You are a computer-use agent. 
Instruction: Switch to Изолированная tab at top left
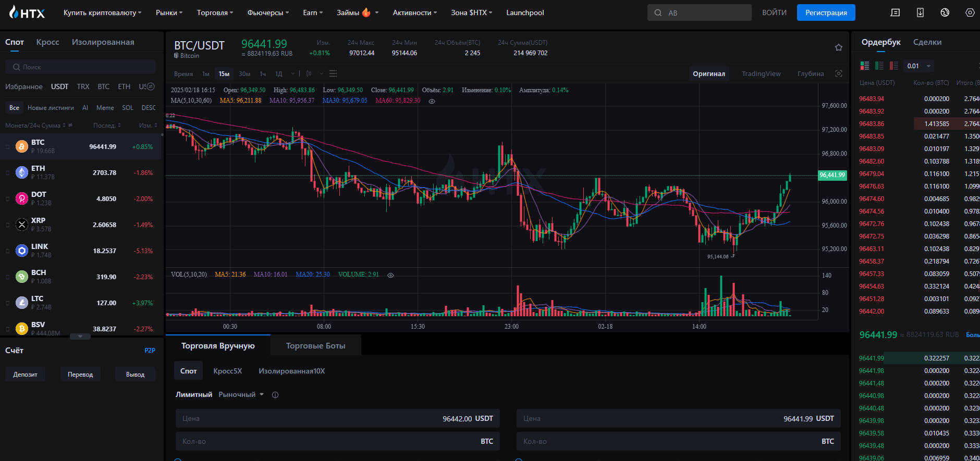103,42
